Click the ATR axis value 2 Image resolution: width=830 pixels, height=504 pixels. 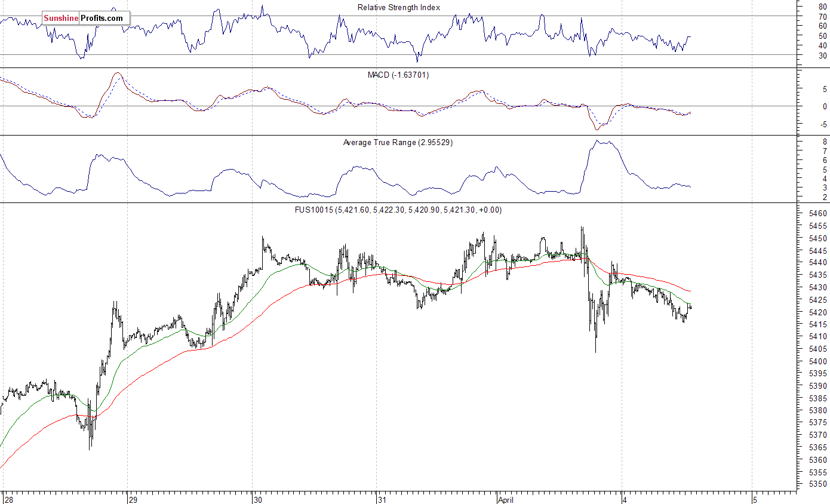(825, 197)
